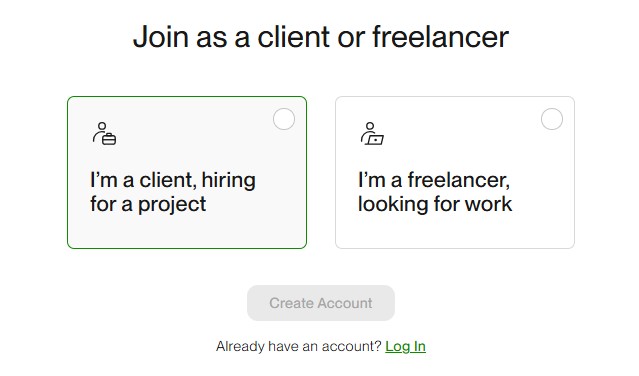This screenshot has width=639, height=376.
Task: Click the "looking for work" text line
Action: click(435, 204)
